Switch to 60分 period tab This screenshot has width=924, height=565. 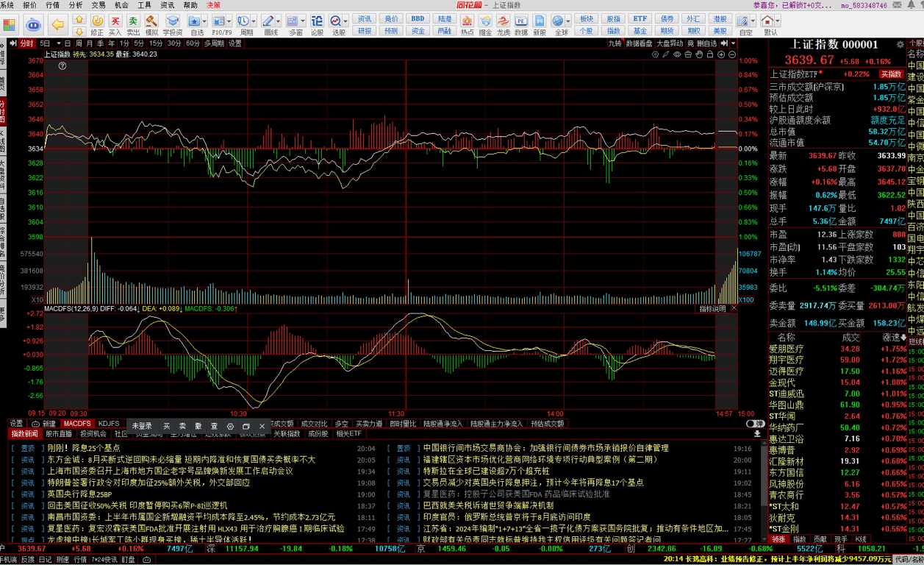193,43
